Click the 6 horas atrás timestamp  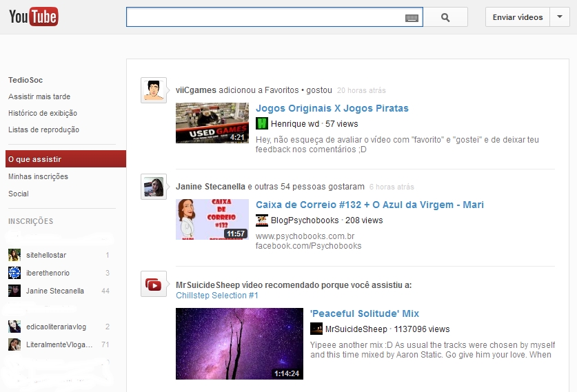(392, 187)
